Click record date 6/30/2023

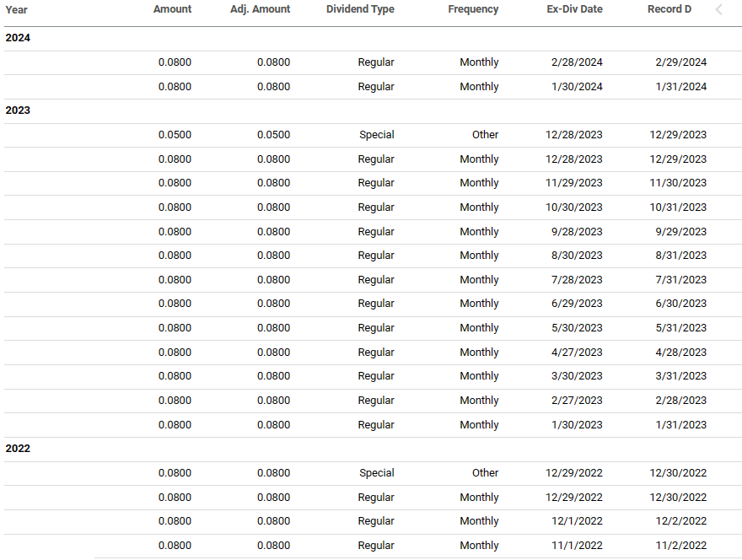[x=681, y=304]
